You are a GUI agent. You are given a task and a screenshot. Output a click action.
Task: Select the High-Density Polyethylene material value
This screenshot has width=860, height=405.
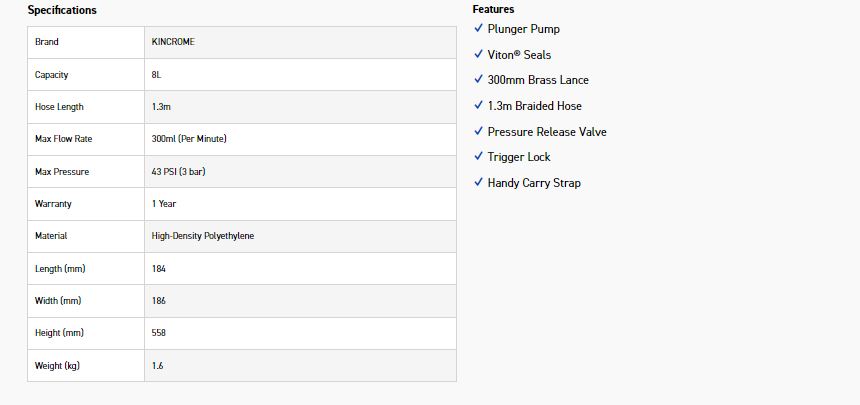click(x=202, y=236)
